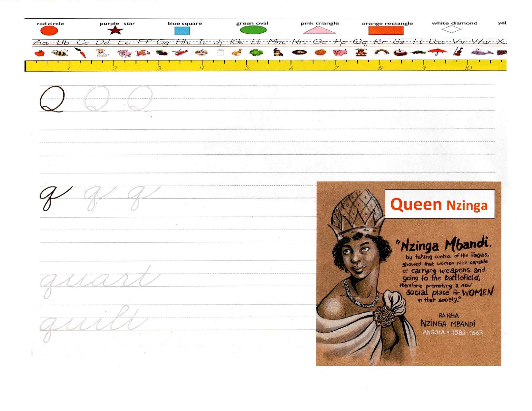
Task: Click the empty jar picture under Jj
Action: pos(221,53)
